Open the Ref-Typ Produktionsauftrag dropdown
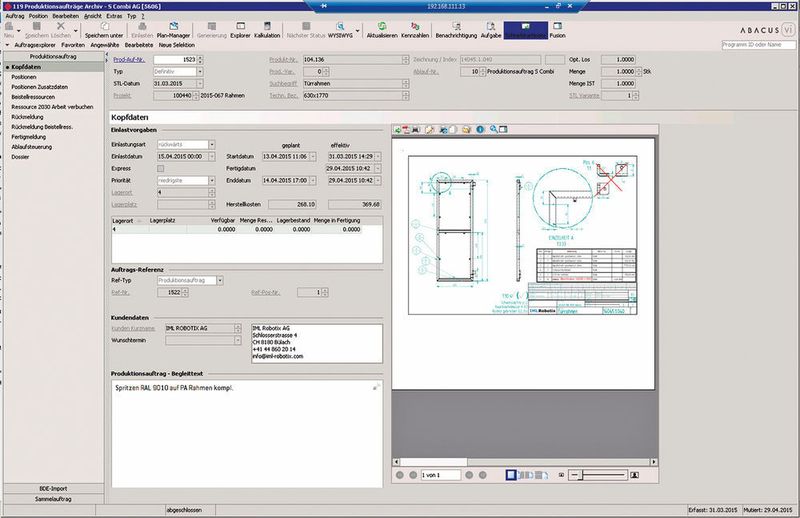 pos(220,281)
